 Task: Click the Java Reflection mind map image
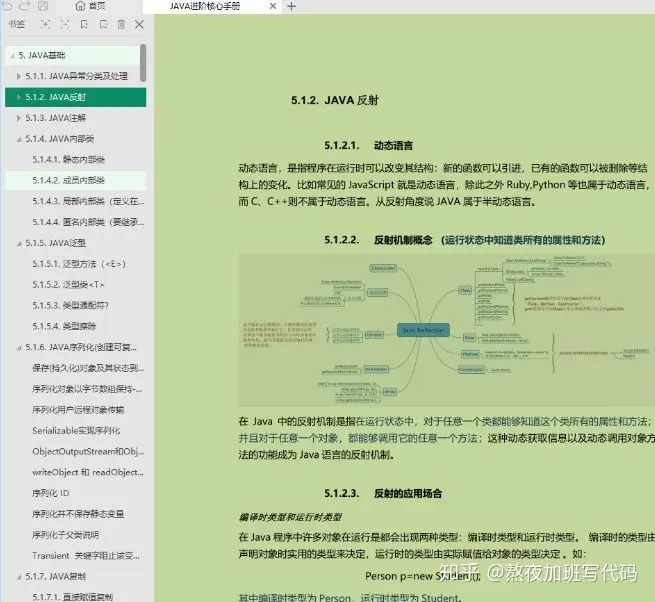click(x=447, y=330)
